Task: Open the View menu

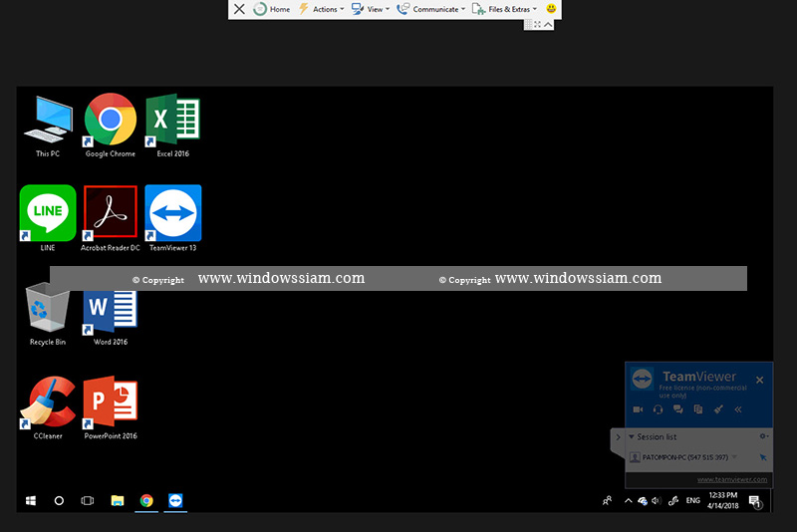Action: coord(371,9)
